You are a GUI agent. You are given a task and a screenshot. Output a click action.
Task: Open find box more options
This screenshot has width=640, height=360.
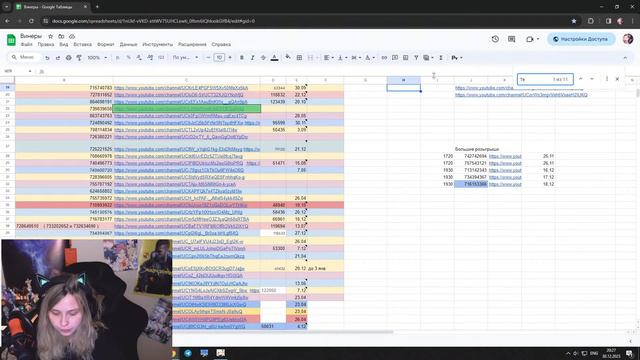pos(607,79)
